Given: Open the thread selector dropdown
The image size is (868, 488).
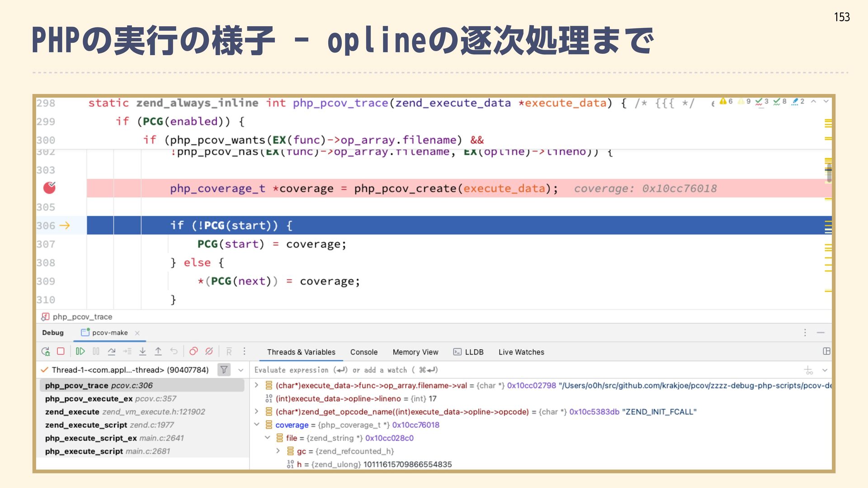Looking at the screenshot, I should [x=241, y=370].
